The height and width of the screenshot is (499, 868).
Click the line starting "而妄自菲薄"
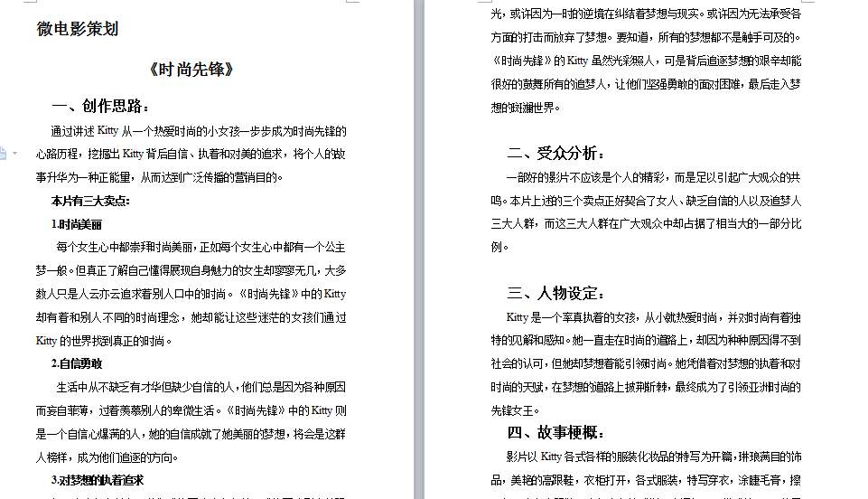[x=191, y=410]
